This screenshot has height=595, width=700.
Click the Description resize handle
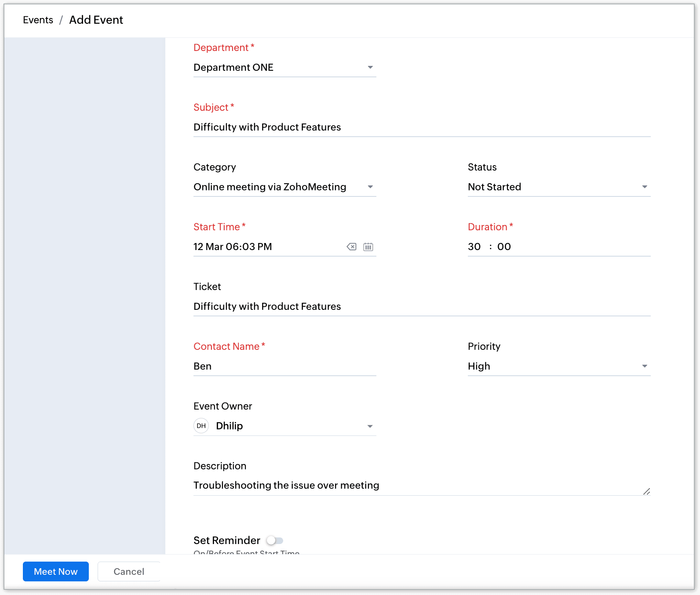click(646, 492)
